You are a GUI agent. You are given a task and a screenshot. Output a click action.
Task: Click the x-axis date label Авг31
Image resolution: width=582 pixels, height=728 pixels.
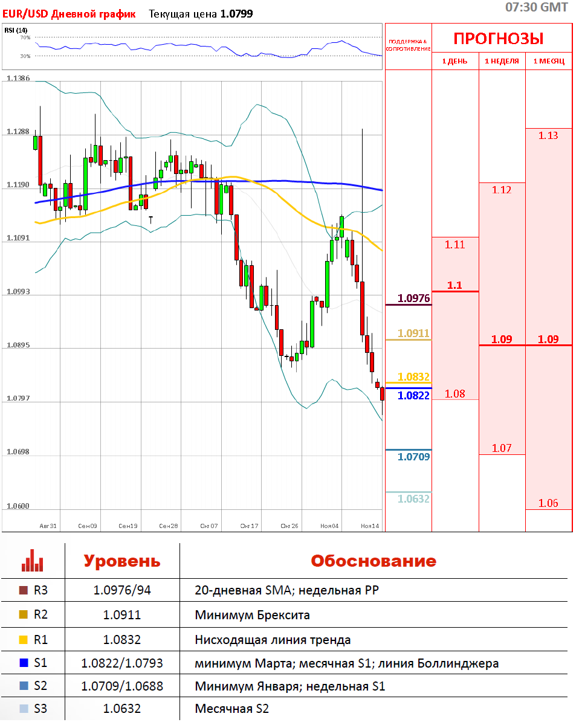[x=48, y=526]
